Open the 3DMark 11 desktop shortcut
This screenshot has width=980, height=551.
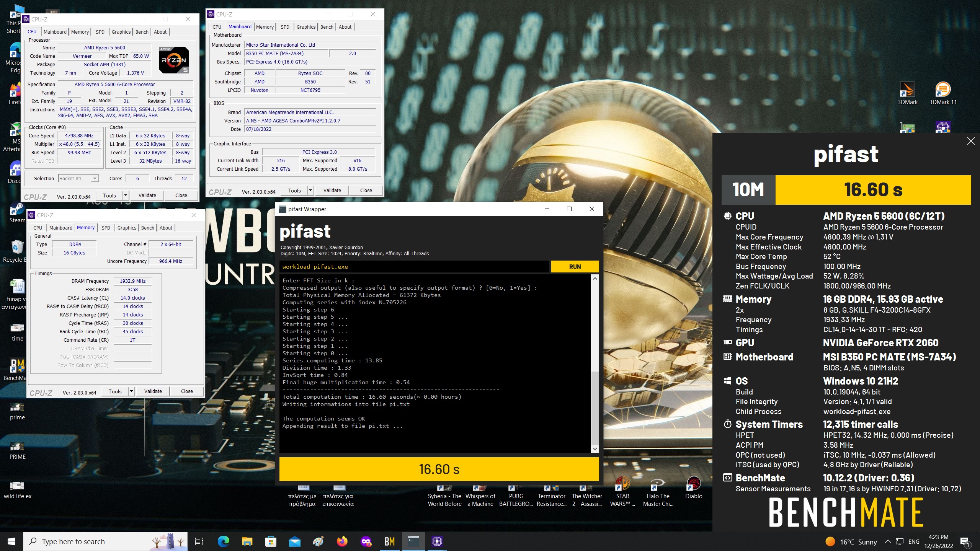pos(942,93)
